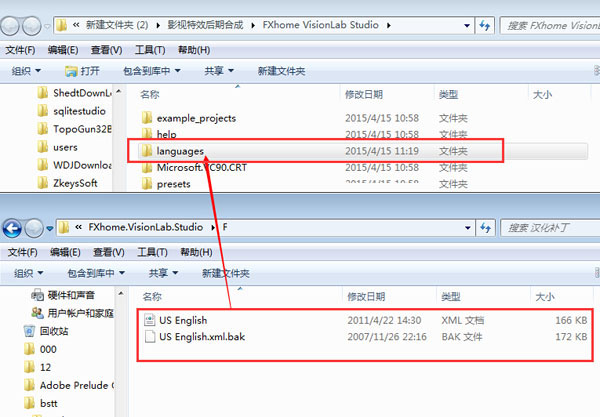Select US English.xml.bak file icon
The image size is (600, 417).
coord(150,337)
